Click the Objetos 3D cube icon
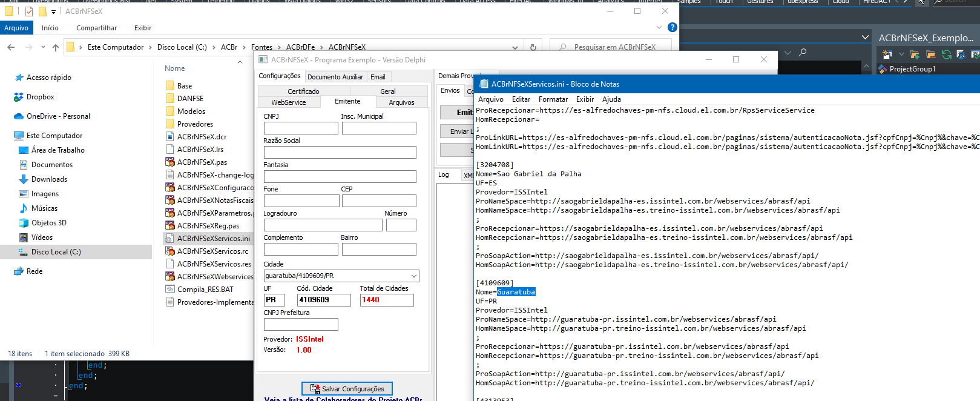 24,223
